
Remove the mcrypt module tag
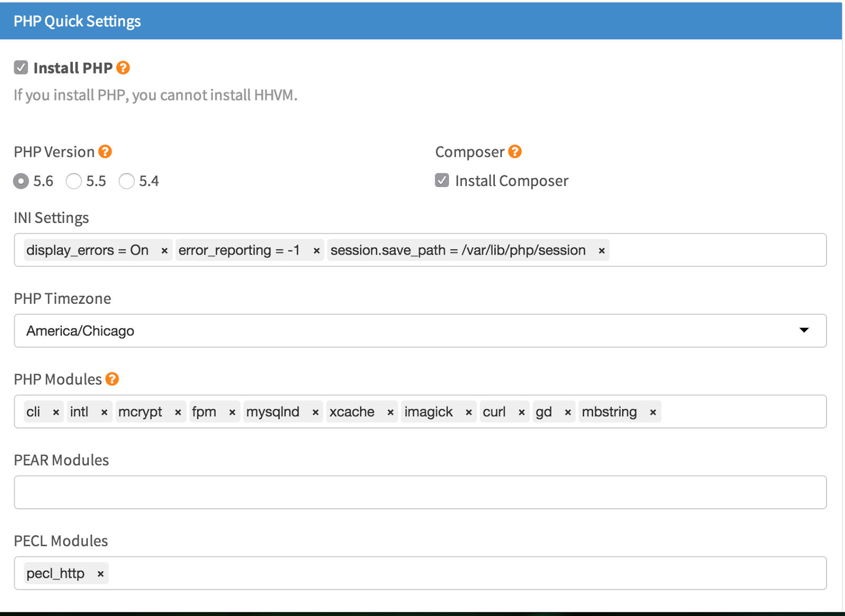178,413
